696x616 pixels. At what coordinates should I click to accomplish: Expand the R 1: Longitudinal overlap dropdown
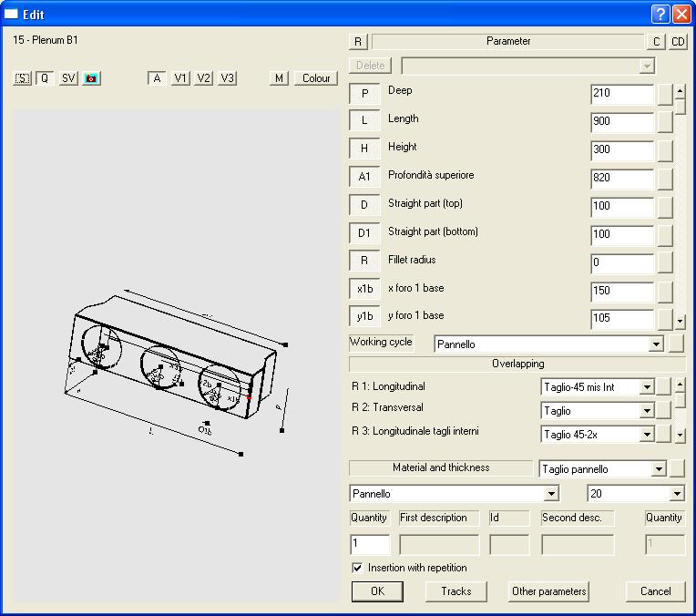647,387
